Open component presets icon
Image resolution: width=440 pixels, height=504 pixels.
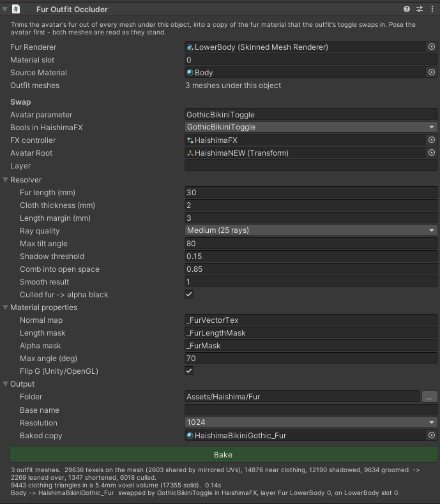point(420,9)
